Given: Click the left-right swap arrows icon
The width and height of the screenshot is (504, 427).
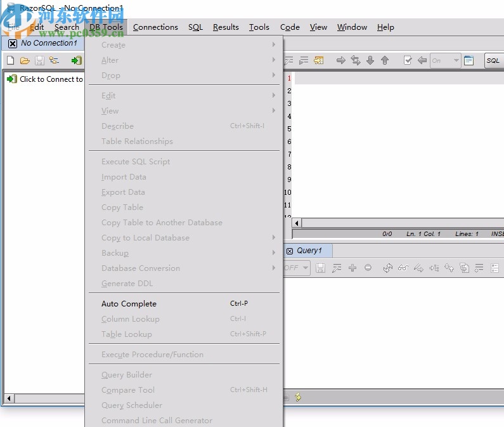Looking at the screenshot, I should (x=356, y=60).
